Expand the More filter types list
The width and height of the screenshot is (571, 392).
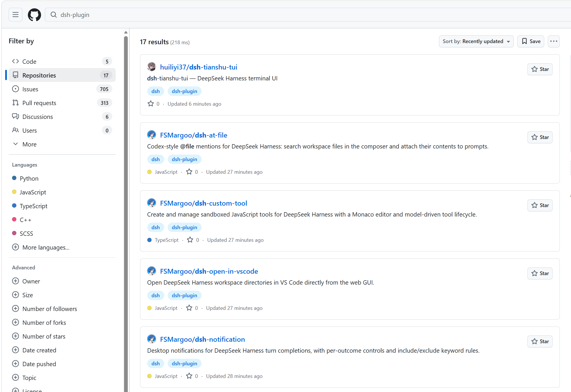pyautogui.click(x=62, y=144)
